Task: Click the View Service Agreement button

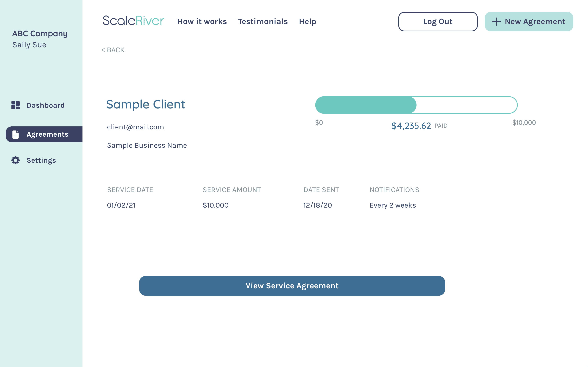Action: click(292, 286)
